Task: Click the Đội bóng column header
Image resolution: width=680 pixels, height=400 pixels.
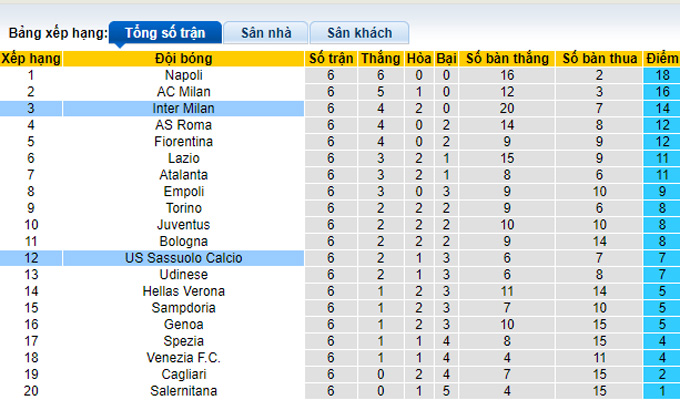Action: pos(182,58)
